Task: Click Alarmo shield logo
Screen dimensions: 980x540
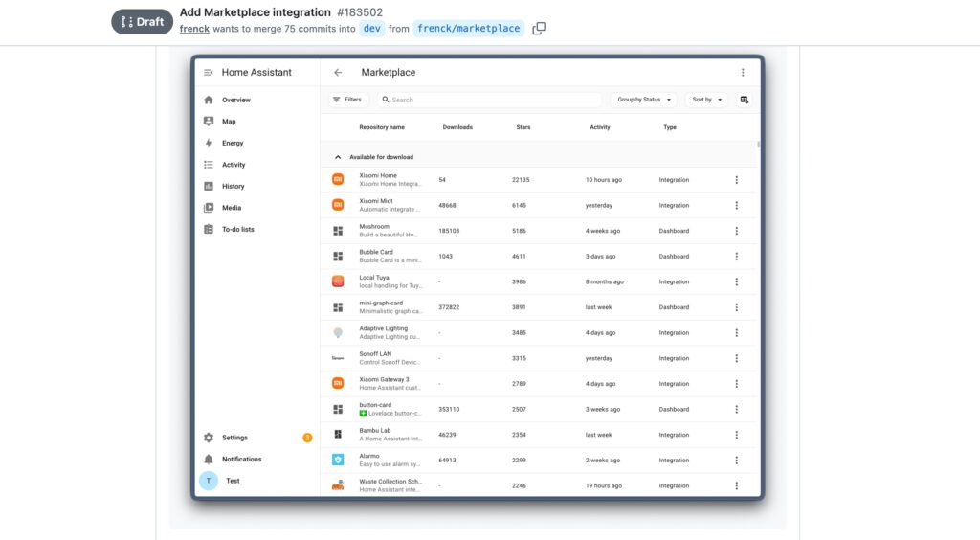Action: pyautogui.click(x=338, y=460)
